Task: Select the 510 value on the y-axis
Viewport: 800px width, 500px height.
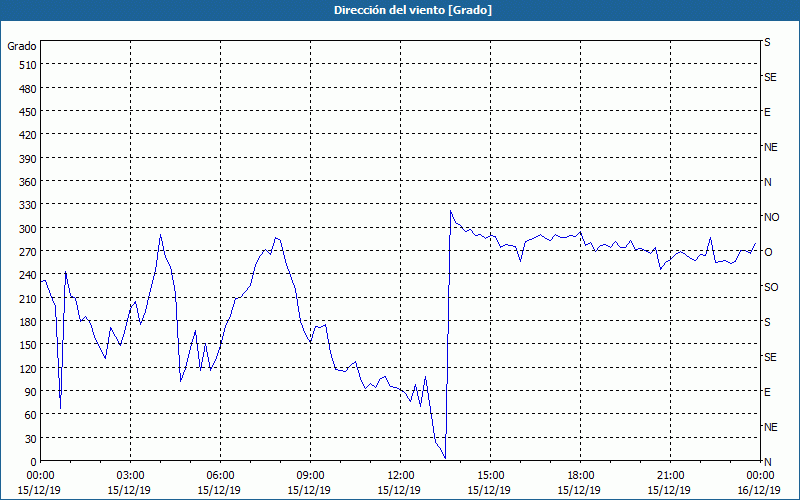Action: pyautogui.click(x=28, y=65)
